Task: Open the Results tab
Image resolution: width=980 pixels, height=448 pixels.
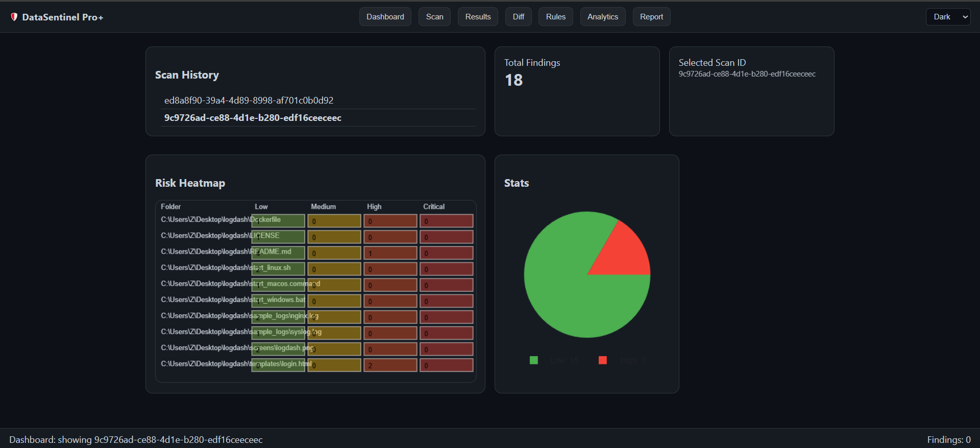Action: pos(478,17)
